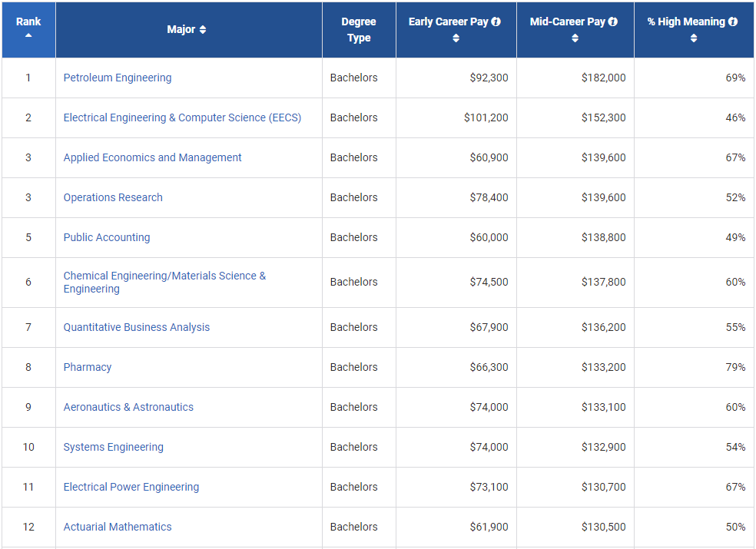Click the sort arrows under Early Career Pay
The width and height of the screenshot is (756, 549).
pyautogui.click(x=456, y=38)
